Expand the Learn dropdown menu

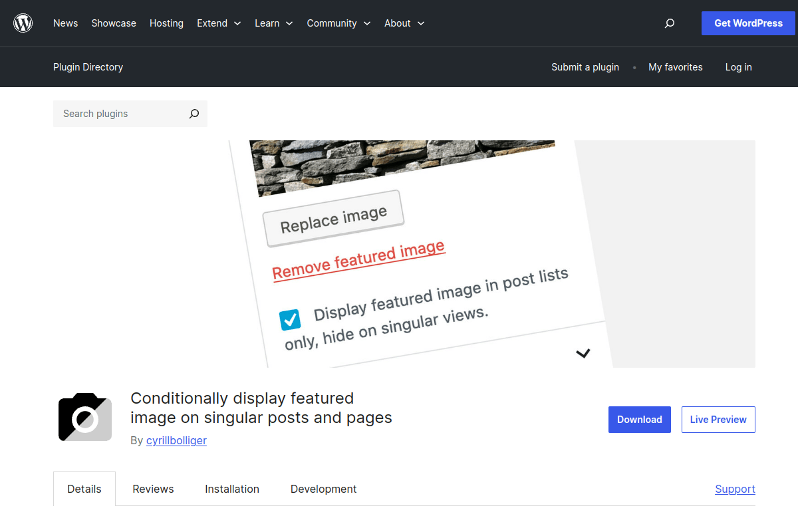[273, 23]
